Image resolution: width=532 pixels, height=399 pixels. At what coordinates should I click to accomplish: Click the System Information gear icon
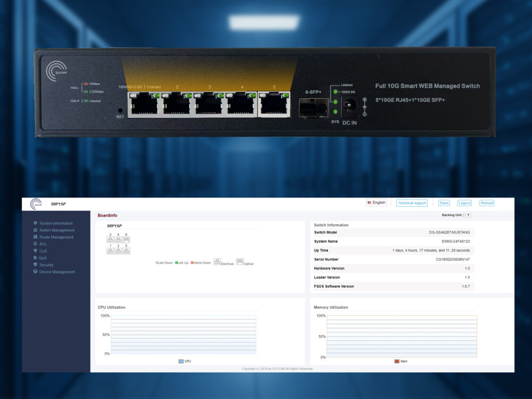(x=35, y=223)
